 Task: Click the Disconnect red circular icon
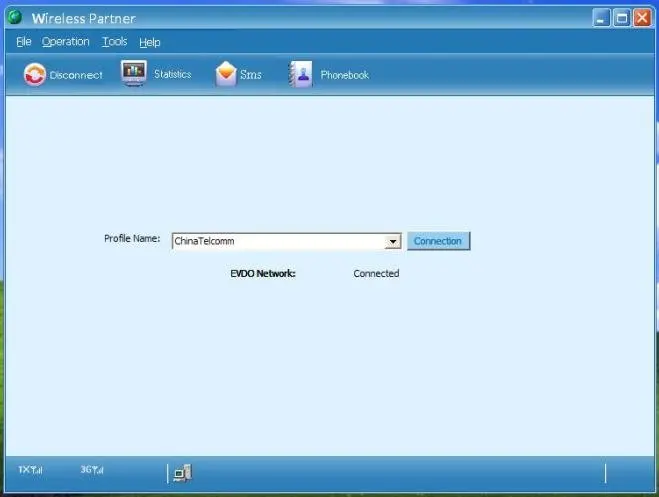(34, 74)
